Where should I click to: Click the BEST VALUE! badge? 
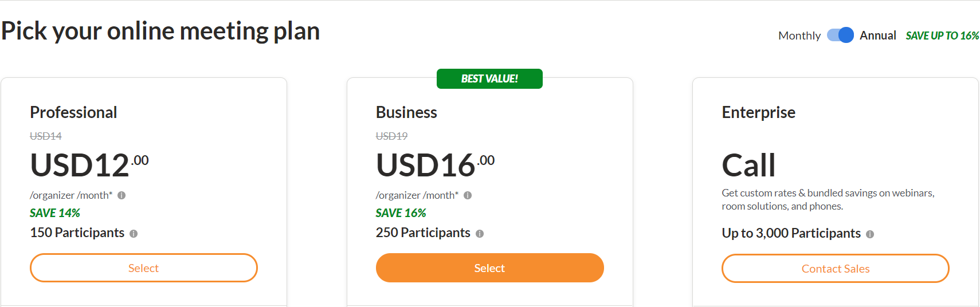[x=489, y=79]
